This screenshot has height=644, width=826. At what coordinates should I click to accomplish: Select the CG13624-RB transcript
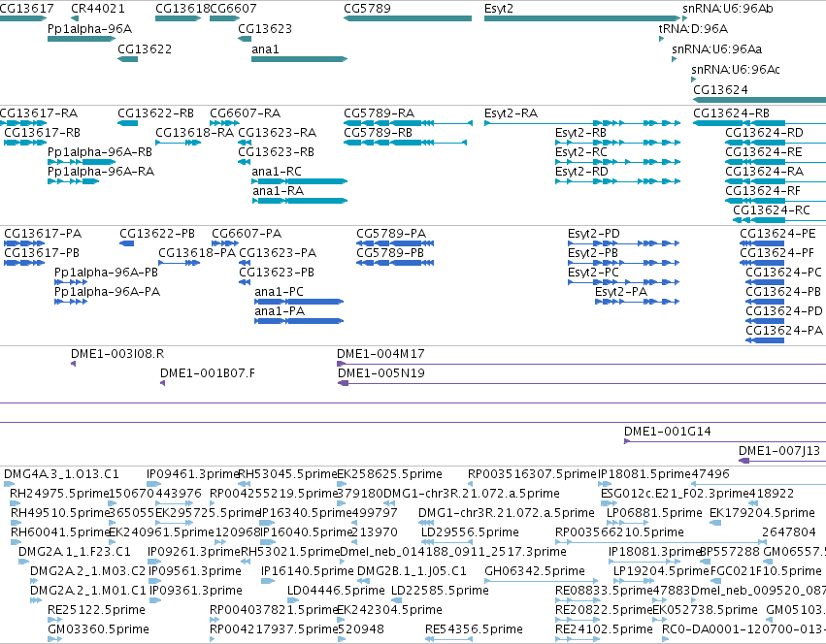(759, 123)
